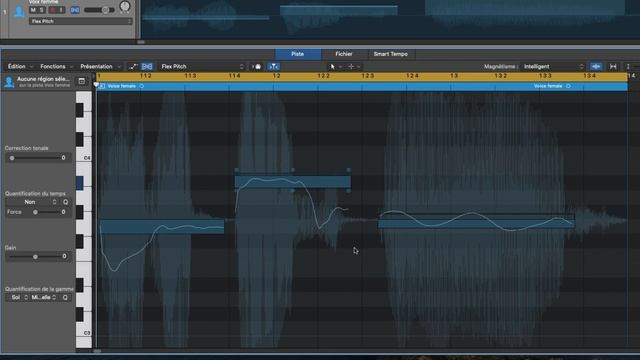The height and width of the screenshot is (360, 640).
Task: Click loop icon on first Voice female region
Action: tap(142, 86)
